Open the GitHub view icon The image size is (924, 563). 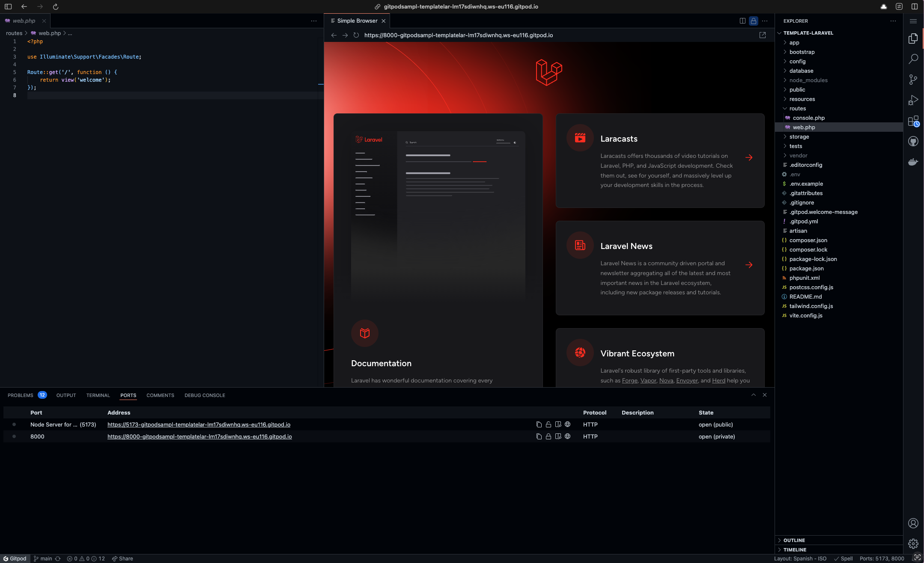coord(913,142)
